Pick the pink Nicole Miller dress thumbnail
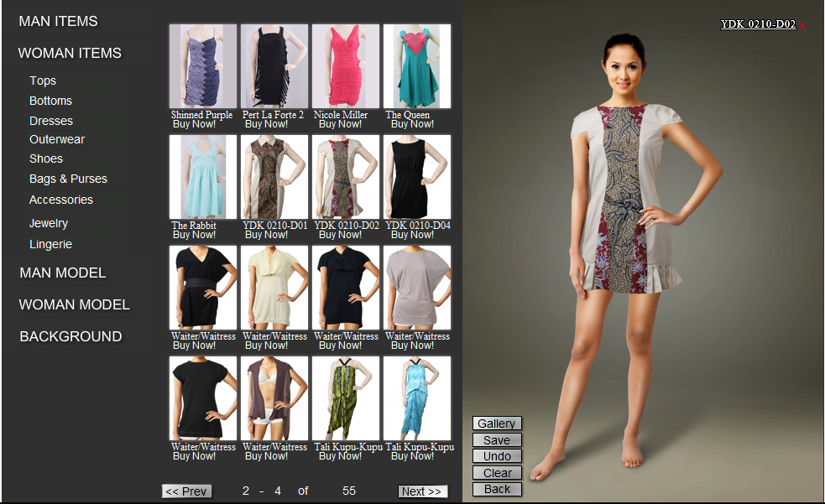 click(x=346, y=66)
